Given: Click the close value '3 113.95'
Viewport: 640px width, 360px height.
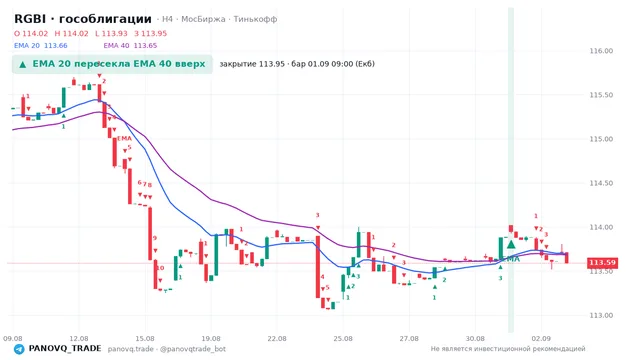Looking at the screenshot, I should pyautogui.click(x=151, y=33).
